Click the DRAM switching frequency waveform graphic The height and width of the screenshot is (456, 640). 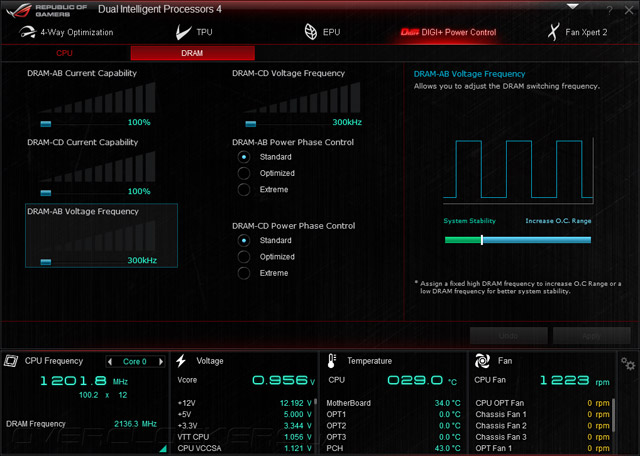518,171
